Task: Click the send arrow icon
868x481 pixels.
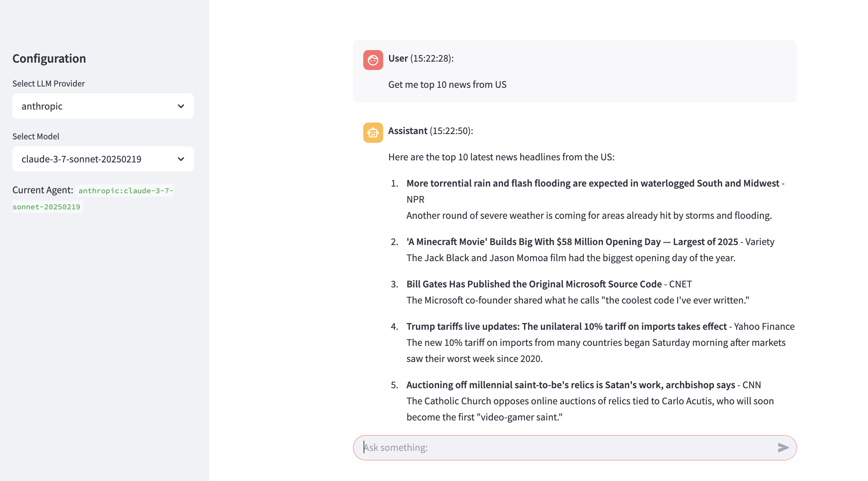Action: tap(783, 447)
